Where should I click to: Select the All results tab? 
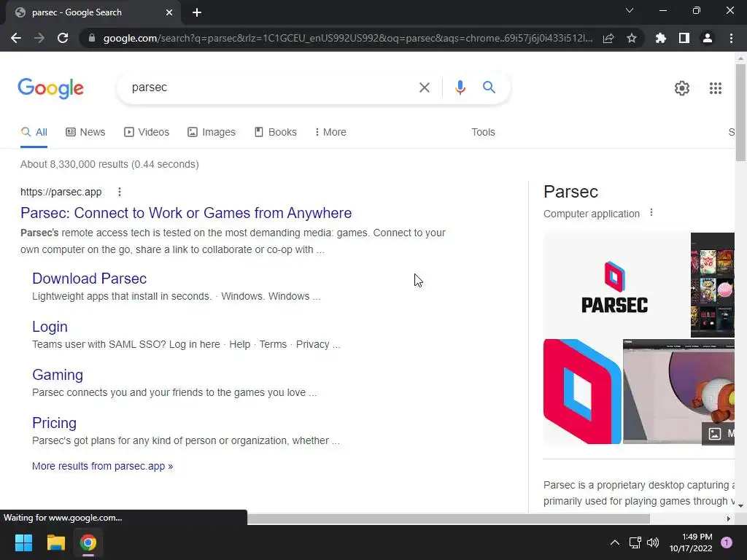[34, 133]
